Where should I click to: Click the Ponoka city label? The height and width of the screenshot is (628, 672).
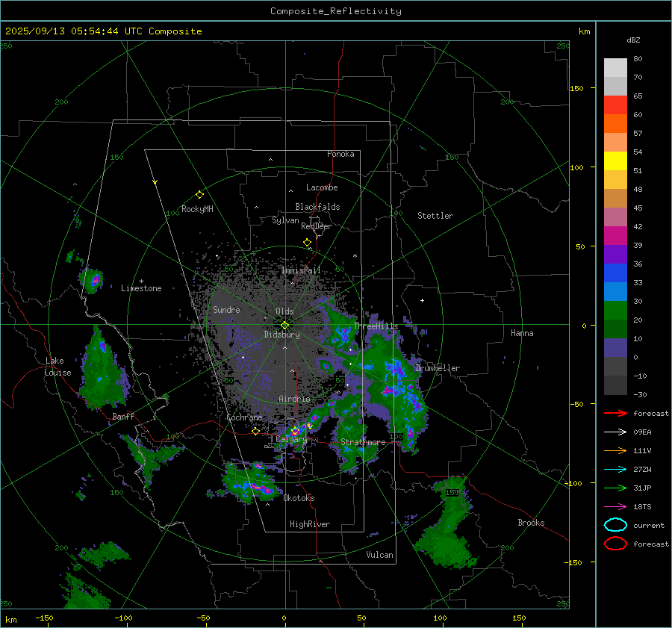[x=340, y=154]
